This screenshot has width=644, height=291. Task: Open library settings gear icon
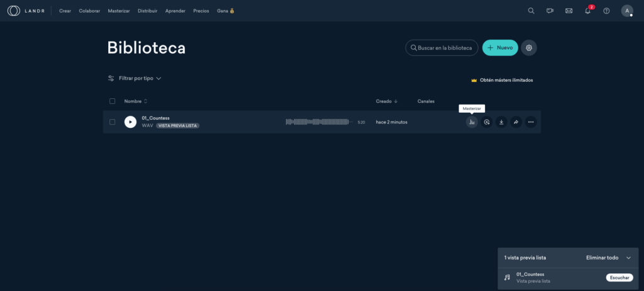point(529,48)
